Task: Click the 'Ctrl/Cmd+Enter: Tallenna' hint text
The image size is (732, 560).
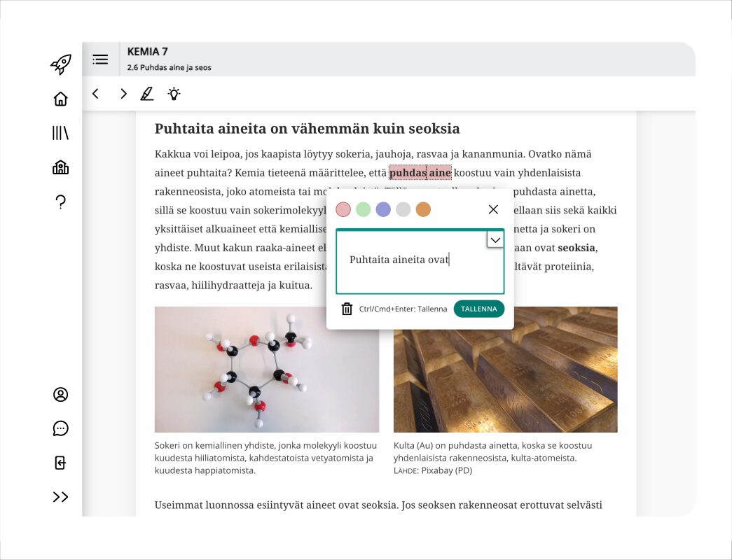Action: (x=403, y=309)
